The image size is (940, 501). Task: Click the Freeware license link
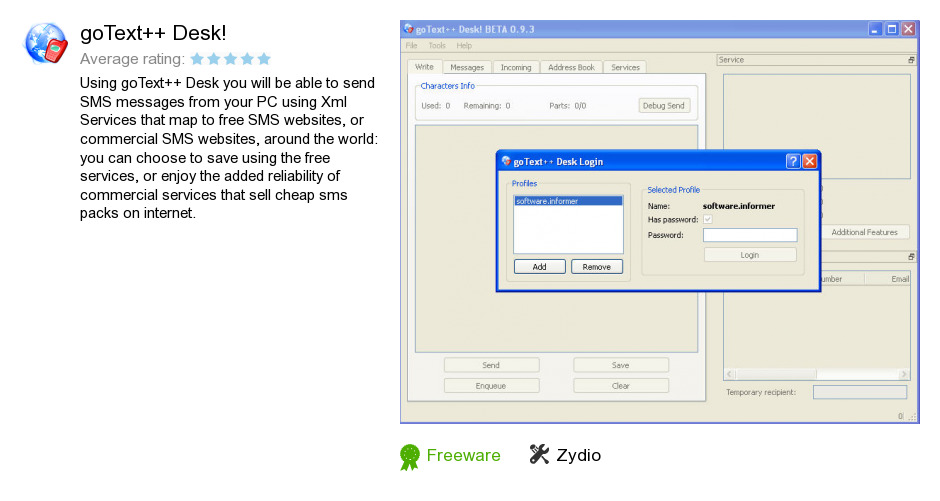tap(463, 455)
